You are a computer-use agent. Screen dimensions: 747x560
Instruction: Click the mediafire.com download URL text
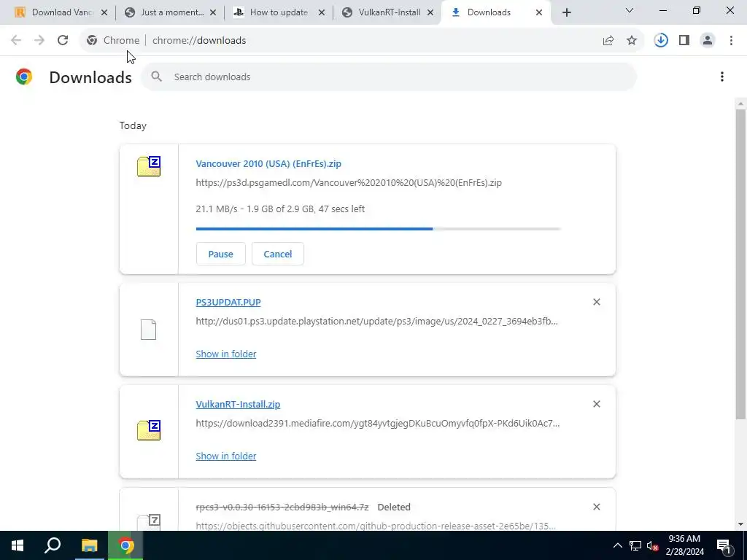(x=378, y=424)
